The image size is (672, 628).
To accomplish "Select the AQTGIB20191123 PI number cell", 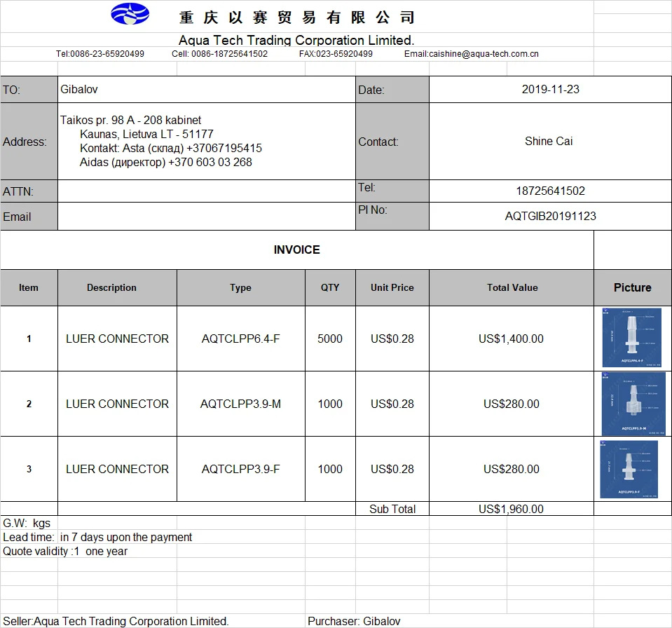I will point(550,217).
